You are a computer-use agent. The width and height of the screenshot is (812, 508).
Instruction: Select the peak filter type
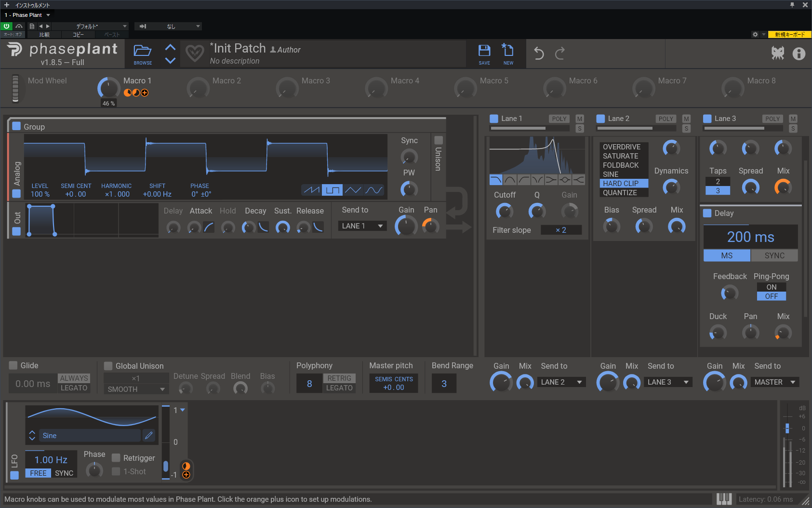pyautogui.click(x=565, y=180)
